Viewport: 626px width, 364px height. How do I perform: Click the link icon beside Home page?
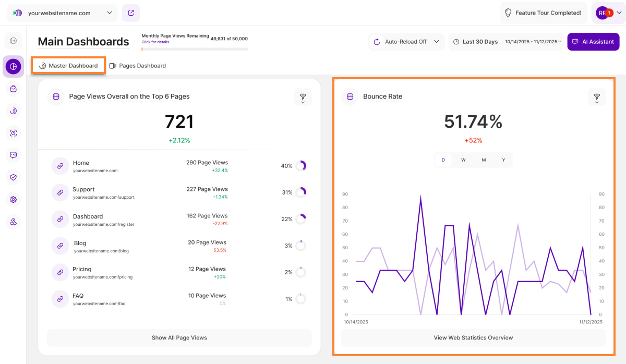click(61, 166)
